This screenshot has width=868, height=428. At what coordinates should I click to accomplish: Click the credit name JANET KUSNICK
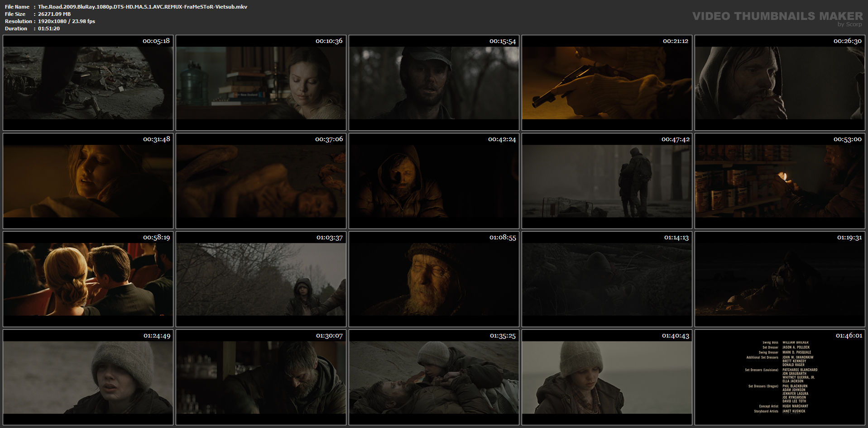(x=794, y=411)
